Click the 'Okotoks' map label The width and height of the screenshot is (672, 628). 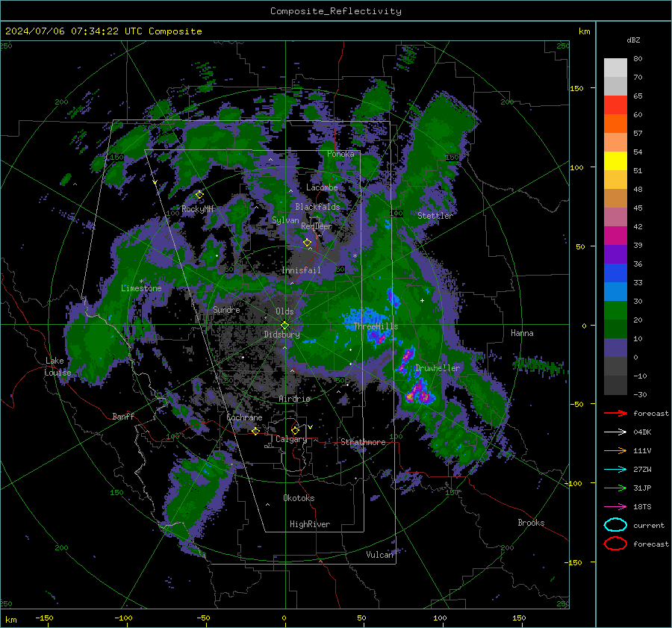tap(299, 498)
